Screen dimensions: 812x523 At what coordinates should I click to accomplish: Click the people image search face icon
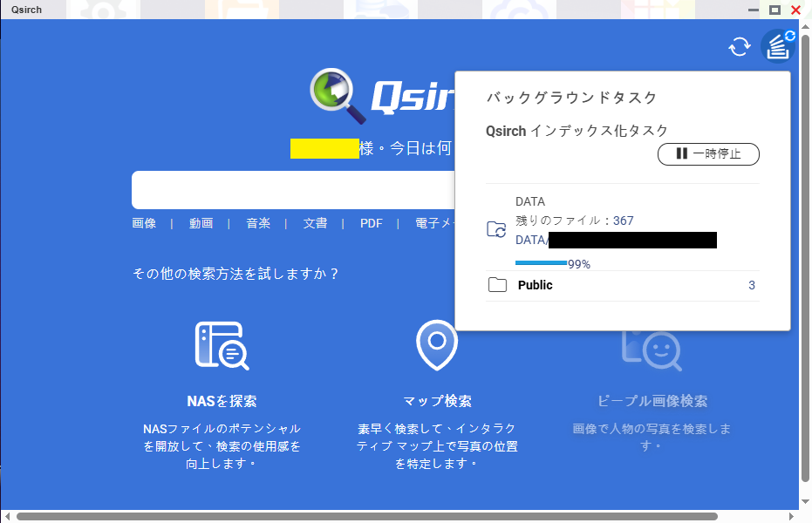(x=652, y=347)
